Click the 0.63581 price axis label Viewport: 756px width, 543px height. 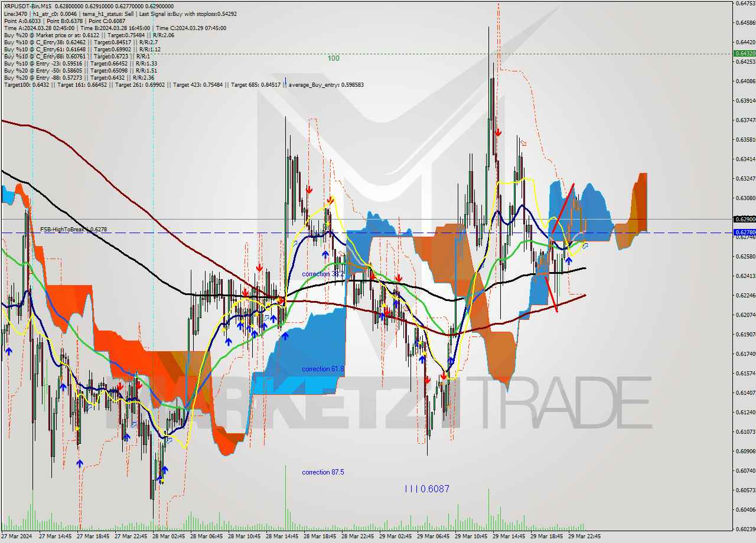click(745, 140)
